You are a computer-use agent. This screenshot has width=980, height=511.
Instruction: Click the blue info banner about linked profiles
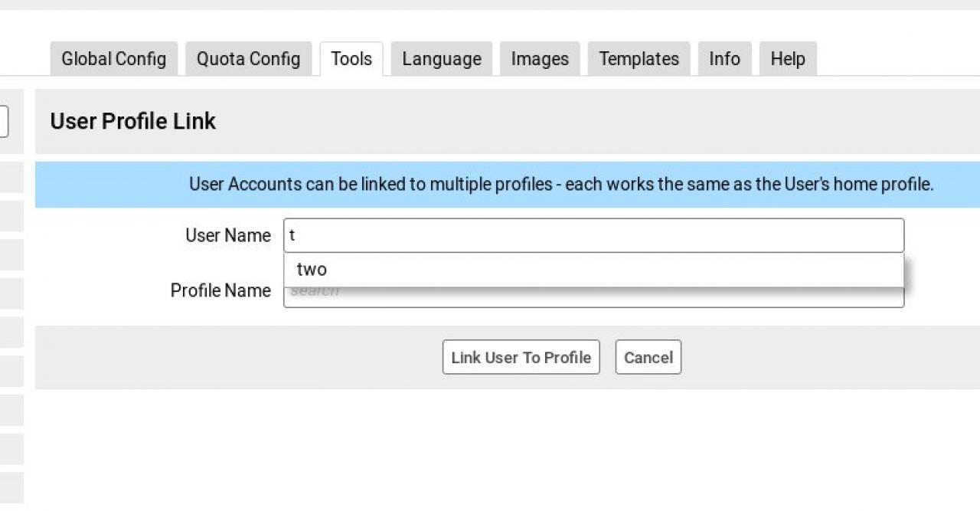pyautogui.click(x=560, y=185)
